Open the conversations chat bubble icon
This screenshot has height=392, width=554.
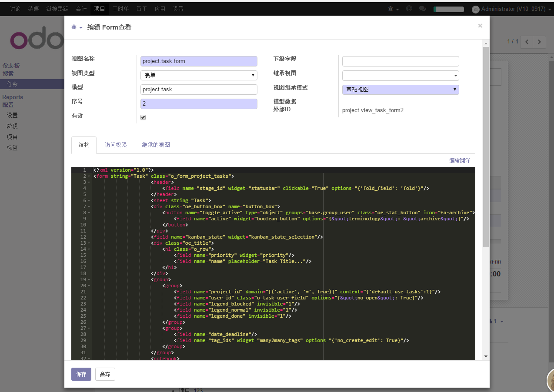(422, 9)
